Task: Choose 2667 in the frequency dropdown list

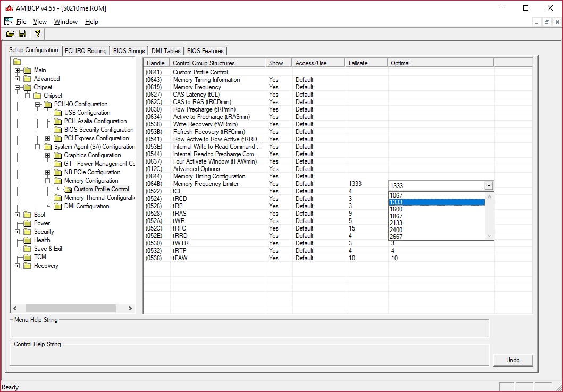Action: tap(436, 237)
